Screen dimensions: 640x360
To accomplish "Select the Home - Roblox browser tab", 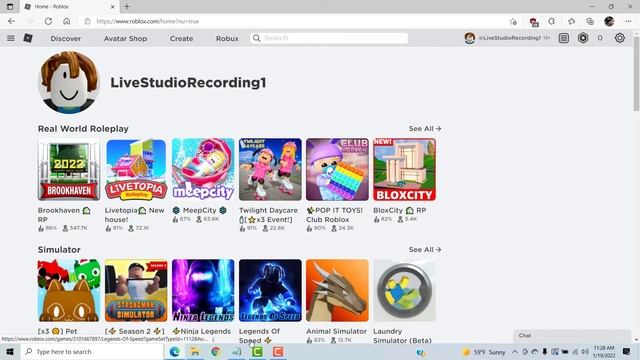I will (x=69, y=7).
